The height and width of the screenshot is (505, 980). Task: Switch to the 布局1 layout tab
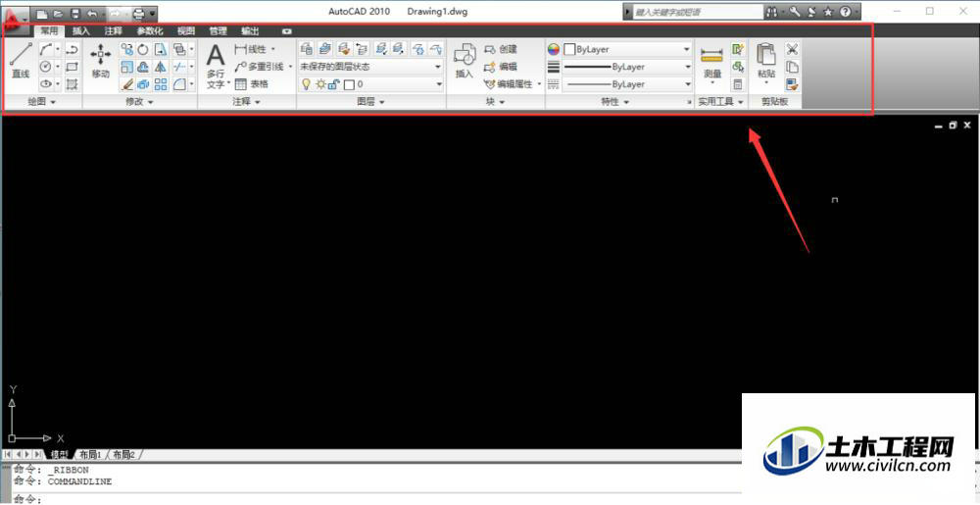pos(90,454)
